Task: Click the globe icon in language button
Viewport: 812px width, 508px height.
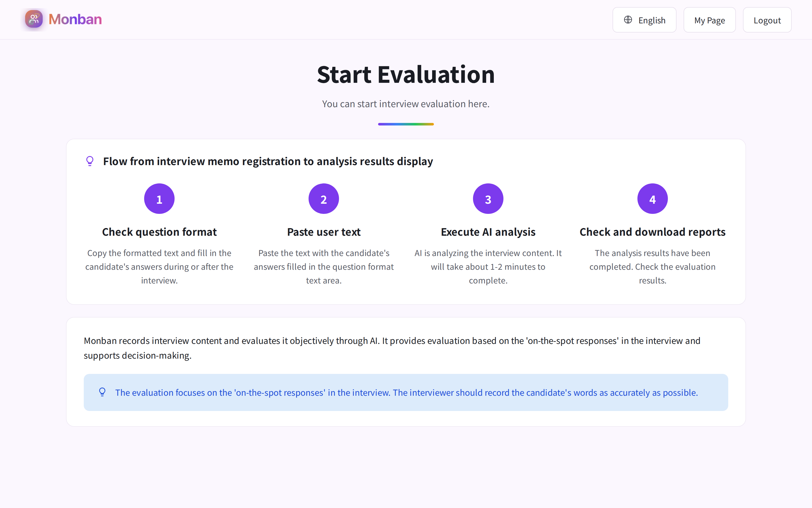Action: click(x=628, y=20)
